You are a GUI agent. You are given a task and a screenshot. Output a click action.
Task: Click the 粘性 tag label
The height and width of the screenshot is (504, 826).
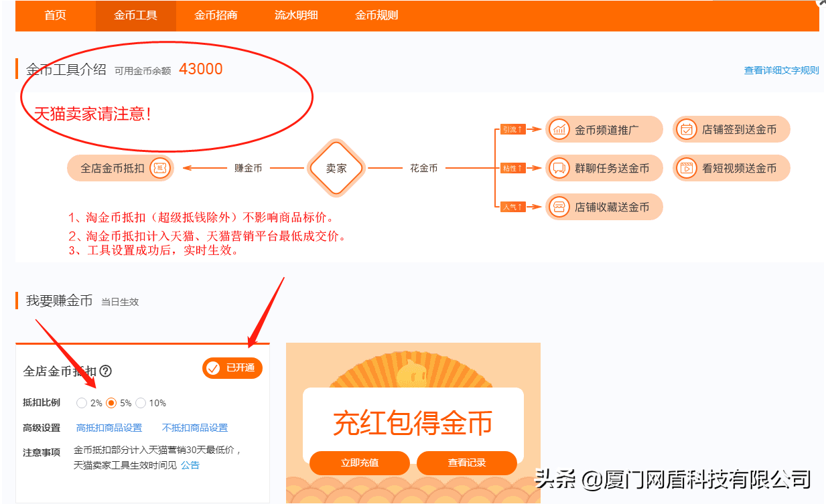(513, 168)
